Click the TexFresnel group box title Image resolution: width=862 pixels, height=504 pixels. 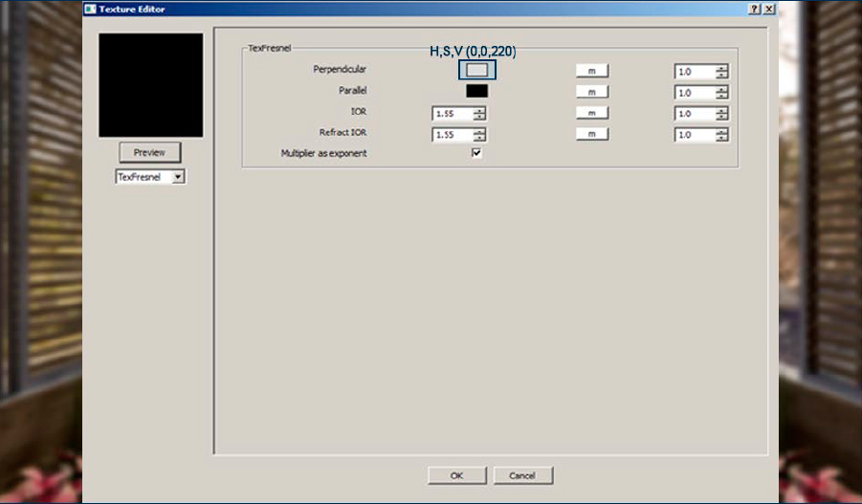pos(270,49)
